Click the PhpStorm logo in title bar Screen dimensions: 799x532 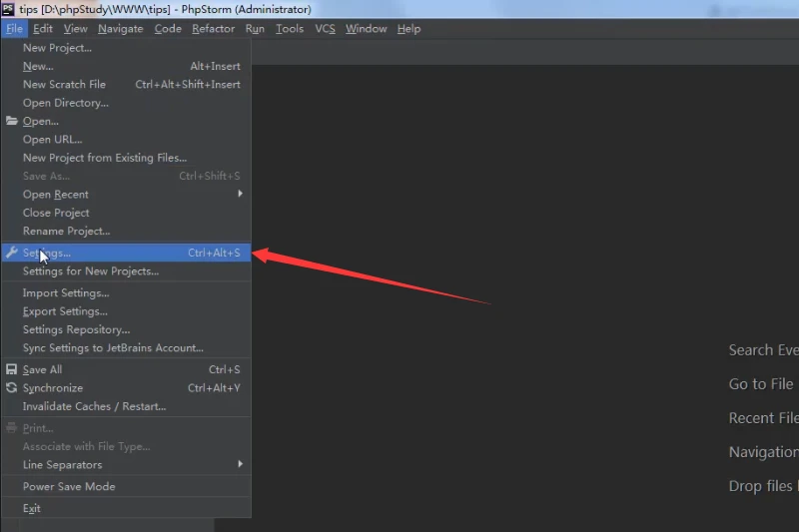pyautogui.click(x=8, y=9)
